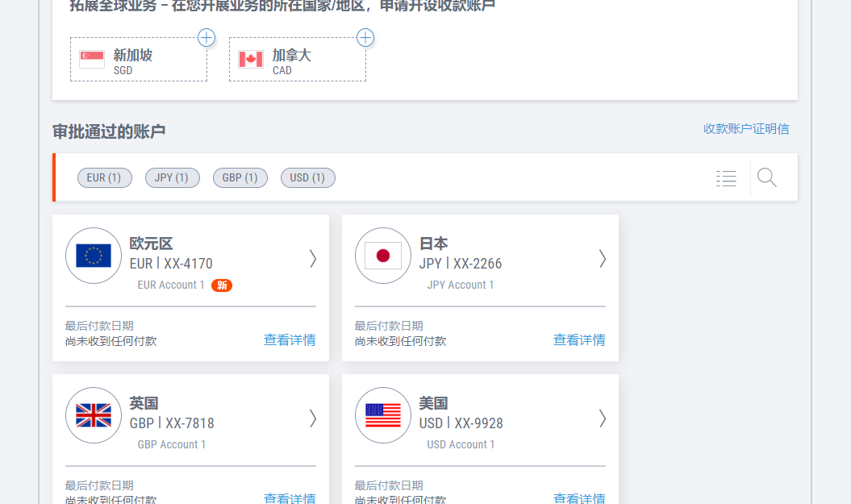Click the orange 新 badge on EUR Account 1

coord(222,285)
